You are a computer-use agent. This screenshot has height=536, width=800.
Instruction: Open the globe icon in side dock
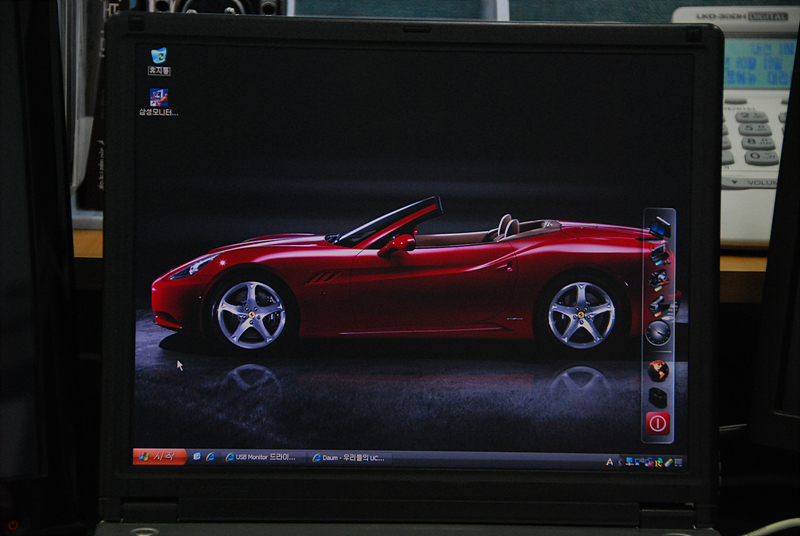click(658, 371)
